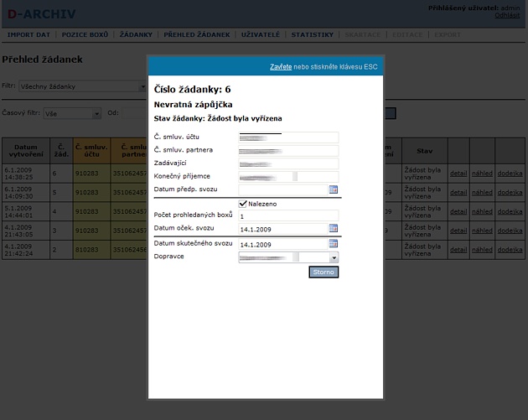Open detail link for request 4

point(458,211)
